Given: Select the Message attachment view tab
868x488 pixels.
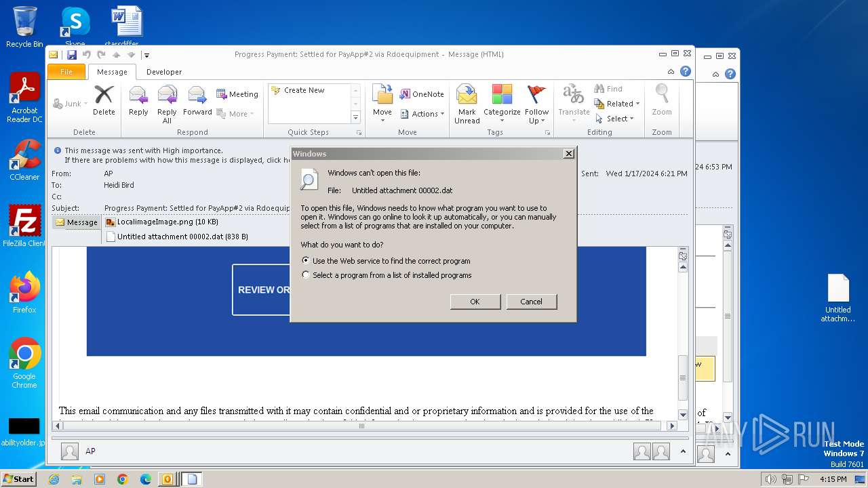Looking at the screenshot, I should 76,222.
